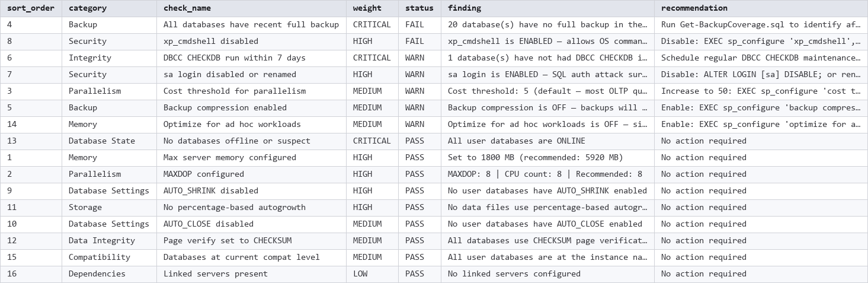Screen dimensions: 868x283
Task: Click the Backup compression enabled cell
Action: [251, 108]
